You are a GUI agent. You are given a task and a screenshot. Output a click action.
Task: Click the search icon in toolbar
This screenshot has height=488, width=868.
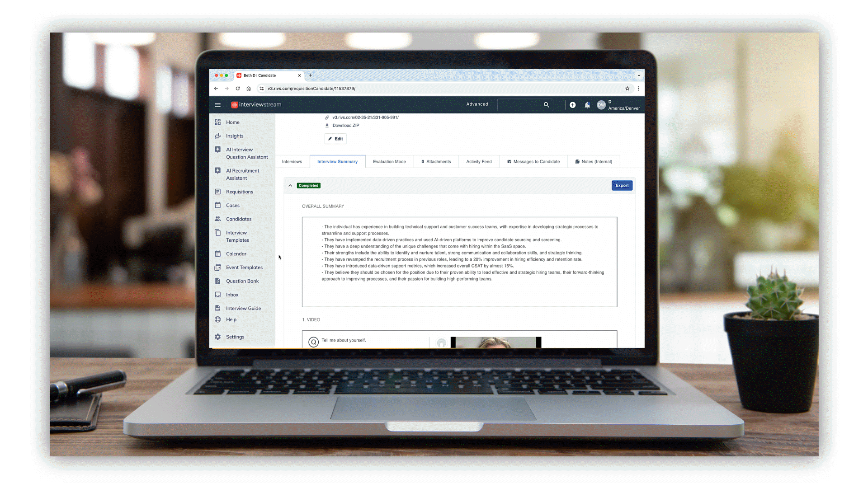[x=546, y=105]
